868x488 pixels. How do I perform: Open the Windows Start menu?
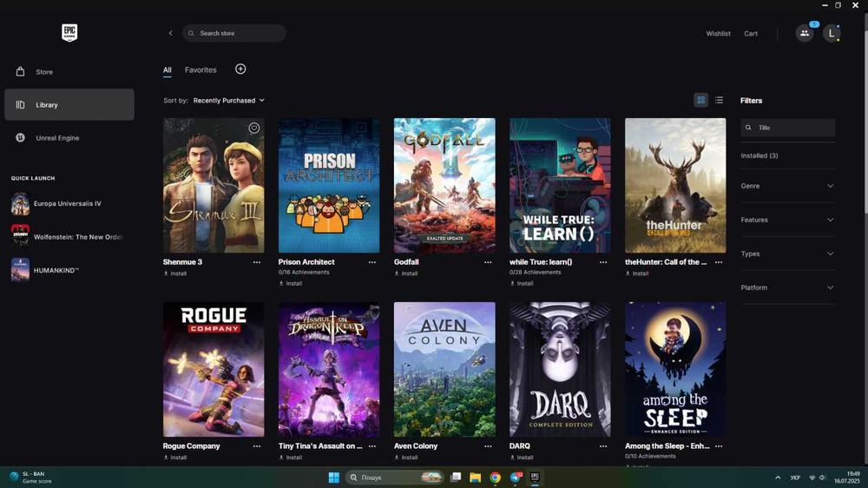334,478
